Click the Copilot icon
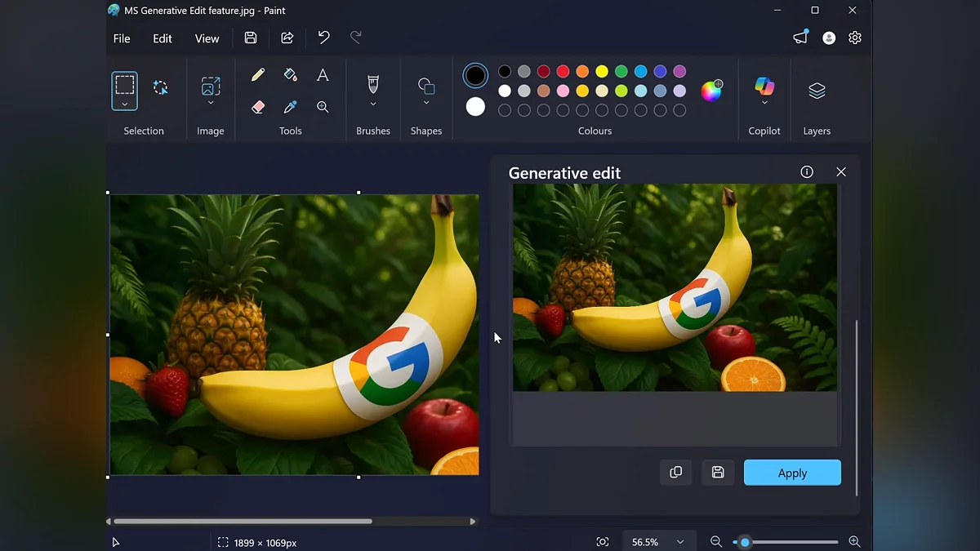 pos(764,85)
